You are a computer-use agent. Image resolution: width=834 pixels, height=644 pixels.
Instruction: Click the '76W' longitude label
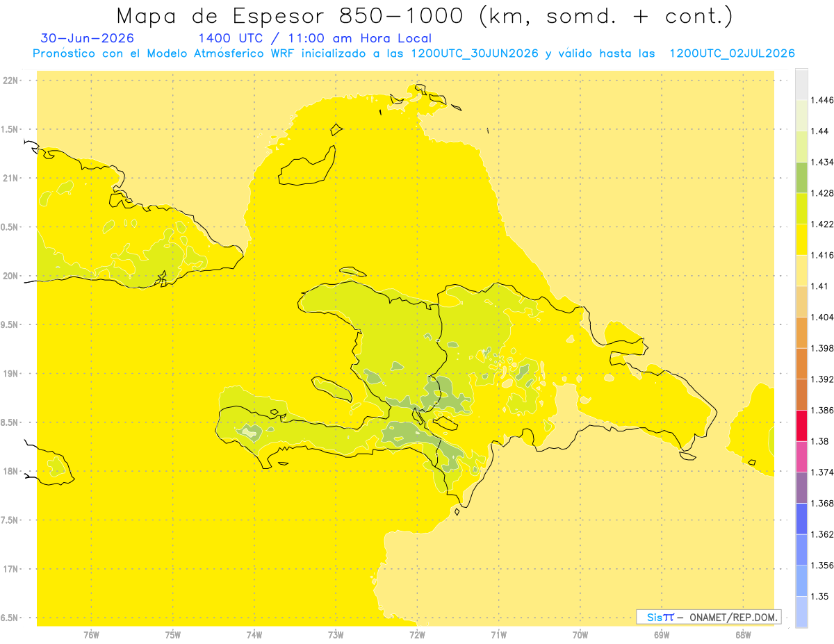tap(91, 635)
